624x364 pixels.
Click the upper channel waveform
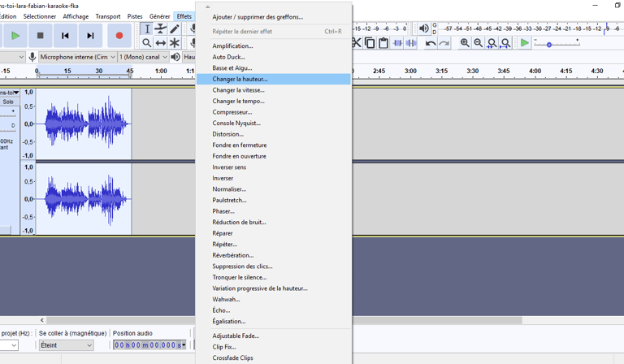point(84,123)
